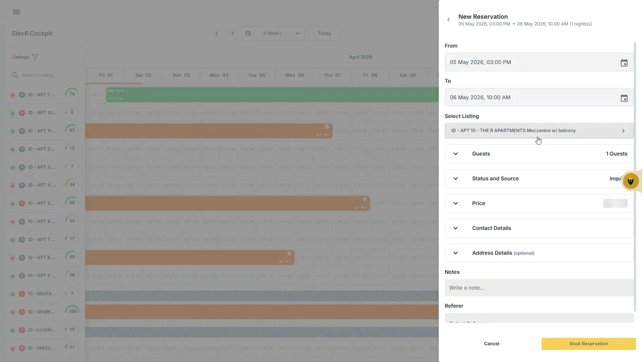Expand the Price section
This screenshot has width=644, height=362.
539,203
